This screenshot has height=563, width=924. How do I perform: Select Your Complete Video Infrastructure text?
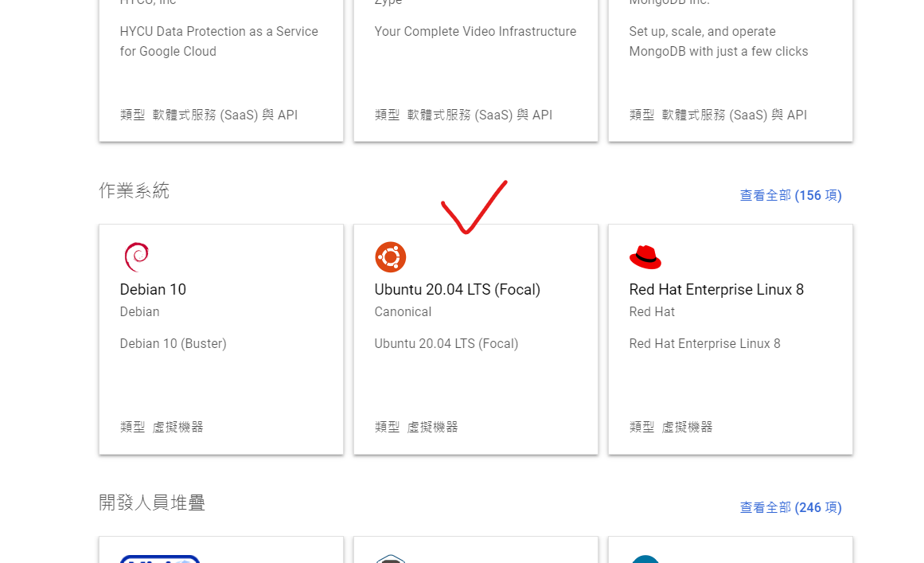(475, 31)
